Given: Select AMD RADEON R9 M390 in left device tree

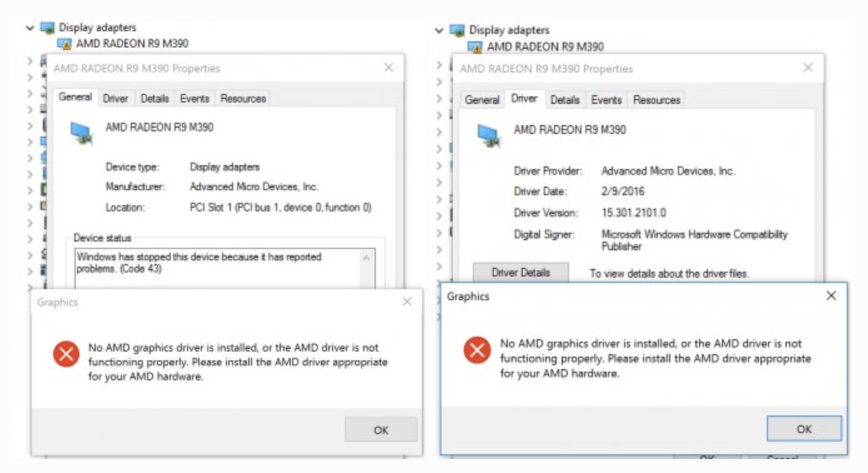Looking at the screenshot, I should pos(132,43).
